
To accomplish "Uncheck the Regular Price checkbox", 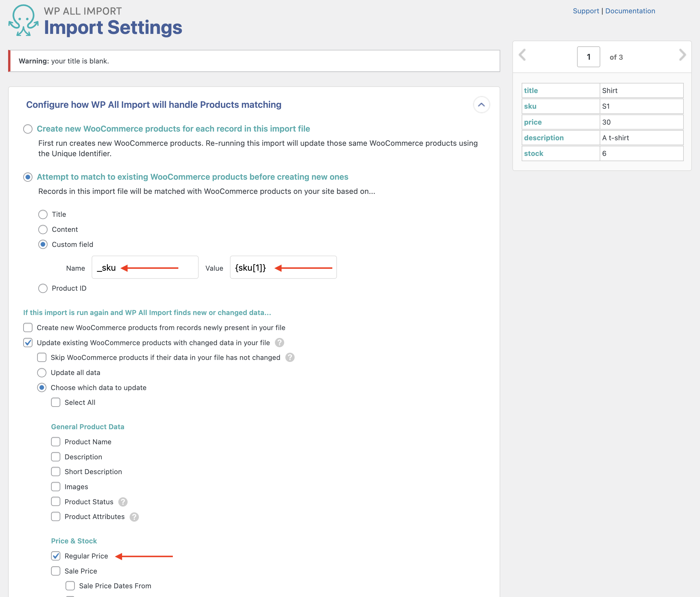I will 56,556.
